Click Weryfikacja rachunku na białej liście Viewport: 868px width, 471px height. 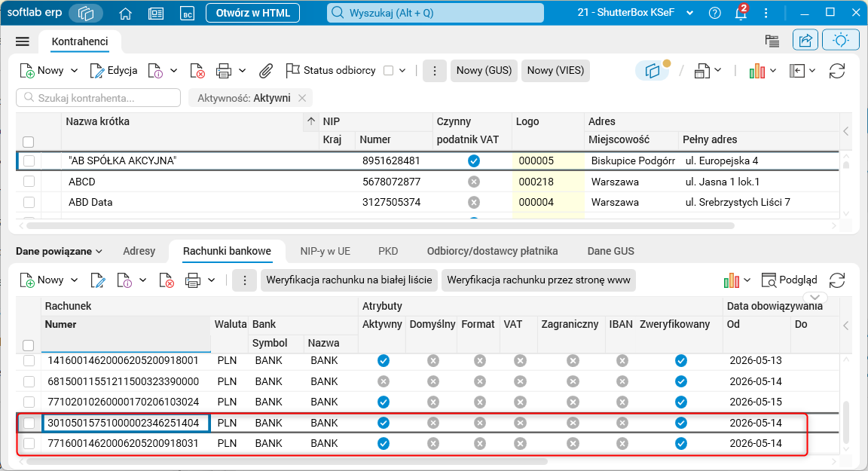349,280
